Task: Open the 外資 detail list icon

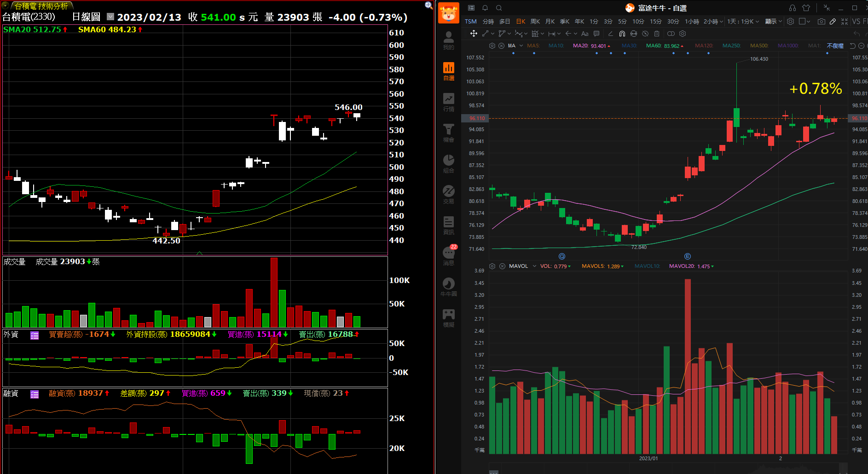Action: 35,335
